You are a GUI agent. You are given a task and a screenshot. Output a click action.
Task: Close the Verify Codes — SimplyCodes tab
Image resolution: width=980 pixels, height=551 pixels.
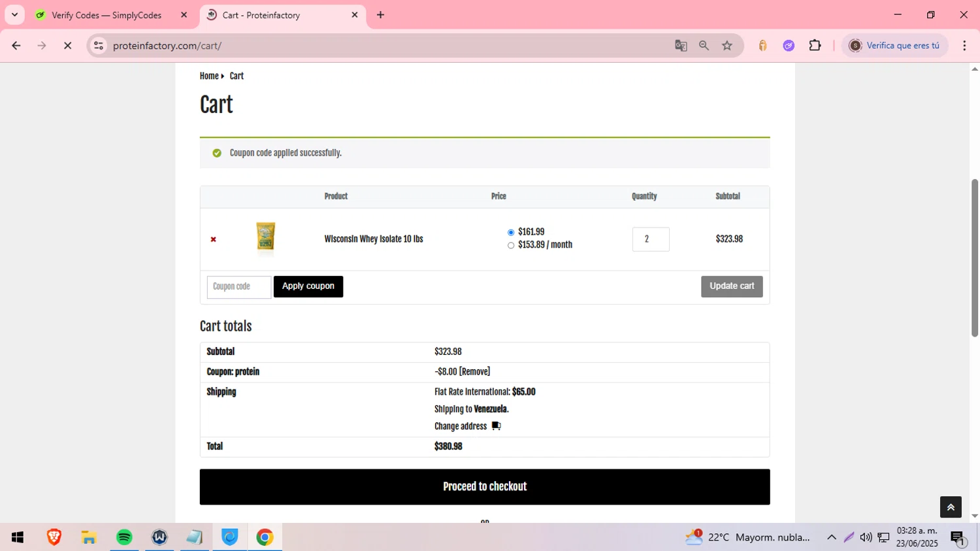tap(184, 15)
